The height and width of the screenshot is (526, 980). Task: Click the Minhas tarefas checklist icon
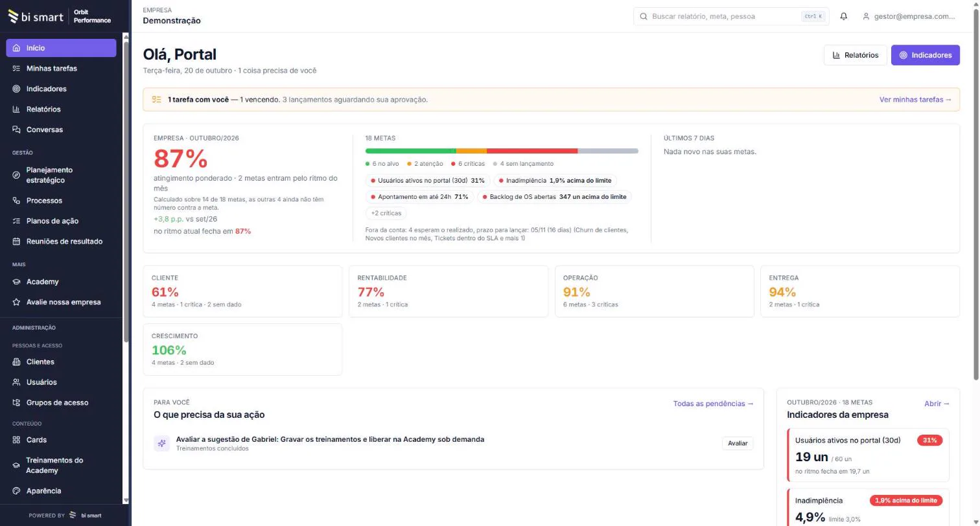[x=17, y=68]
